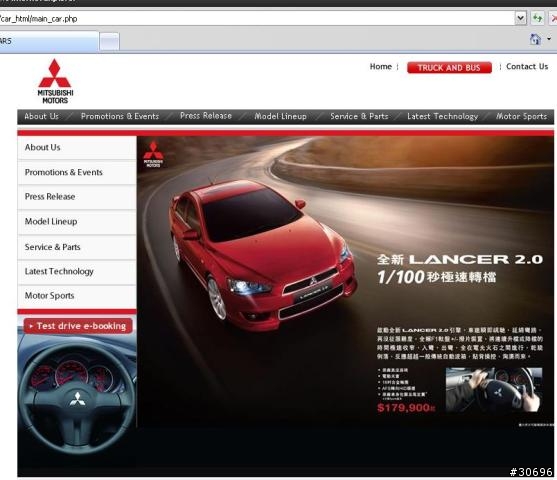
Task: Select Service & Parts in left sidebar
Action: pyautogui.click(x=77, y=247)
